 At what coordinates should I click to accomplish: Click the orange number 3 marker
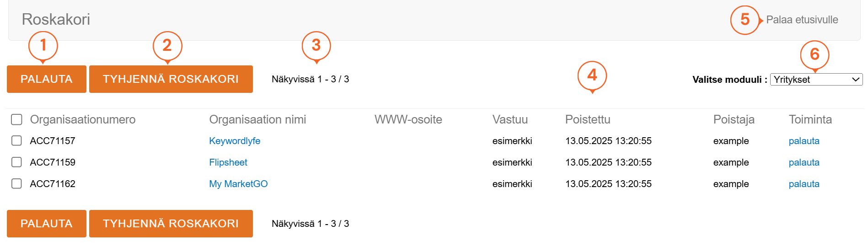(316, 45)
